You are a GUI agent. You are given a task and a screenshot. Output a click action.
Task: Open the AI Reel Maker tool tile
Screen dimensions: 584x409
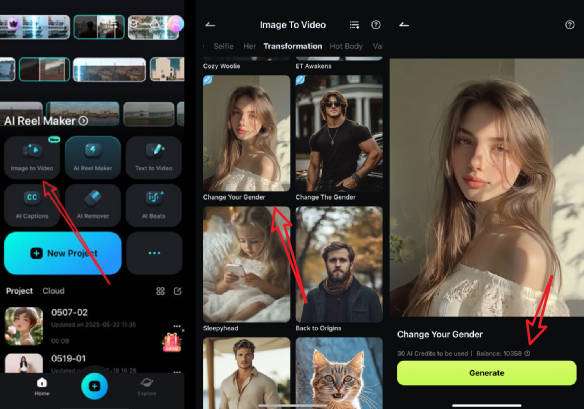pos(93,157)
